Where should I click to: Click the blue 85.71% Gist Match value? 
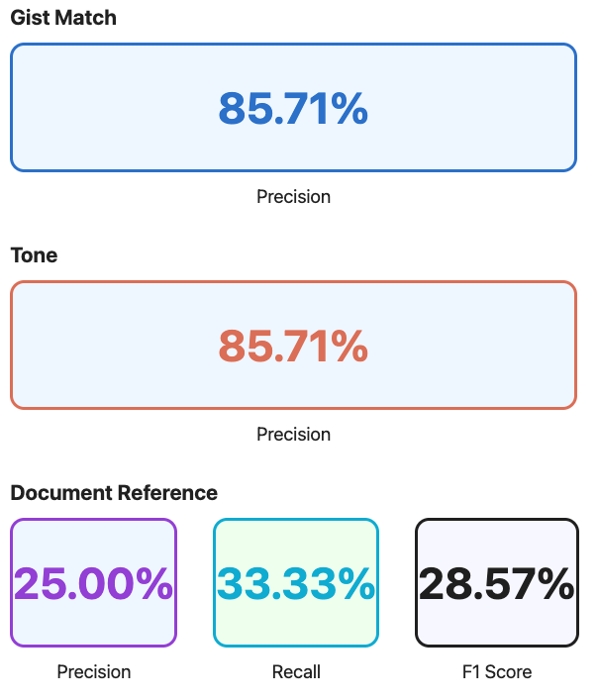[x=293, y=108]
